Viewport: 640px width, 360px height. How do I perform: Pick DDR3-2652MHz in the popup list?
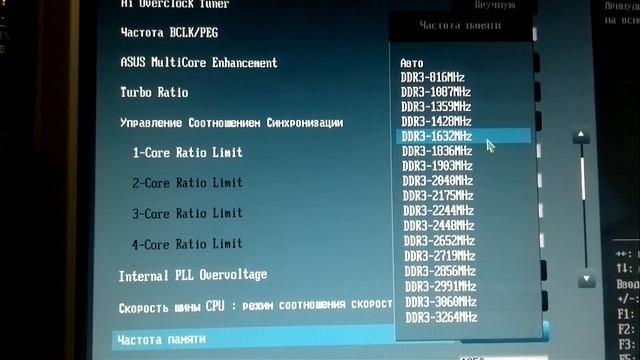pos(439,241)
